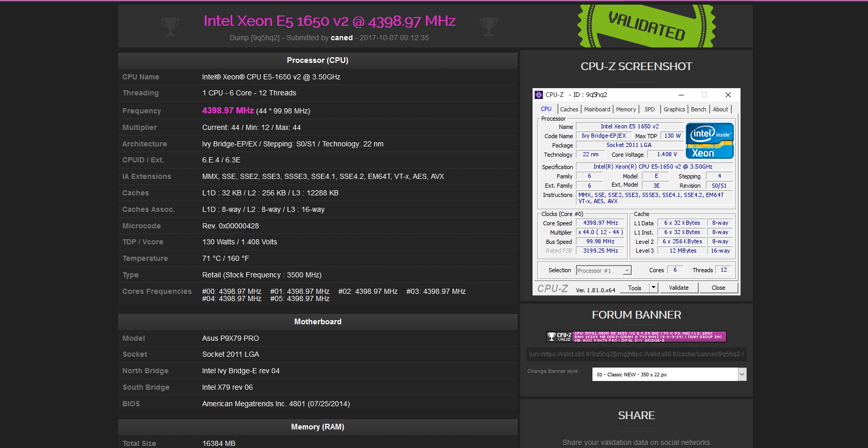Screen dimensions: 868x448
Task: Click CPUID value 6.E.4 / 6.3E
Action: pyautogui.click(x=221, y=160)
